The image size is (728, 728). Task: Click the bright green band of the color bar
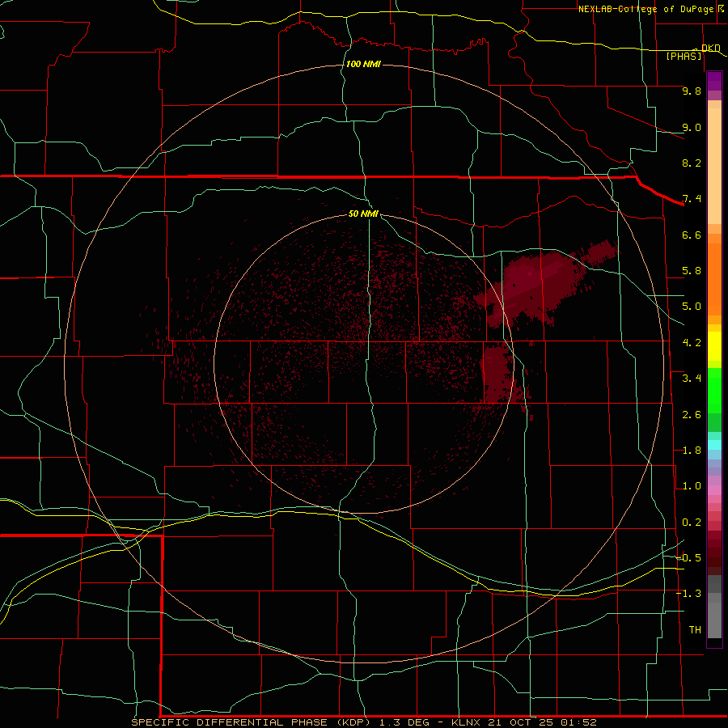(714, 392)
